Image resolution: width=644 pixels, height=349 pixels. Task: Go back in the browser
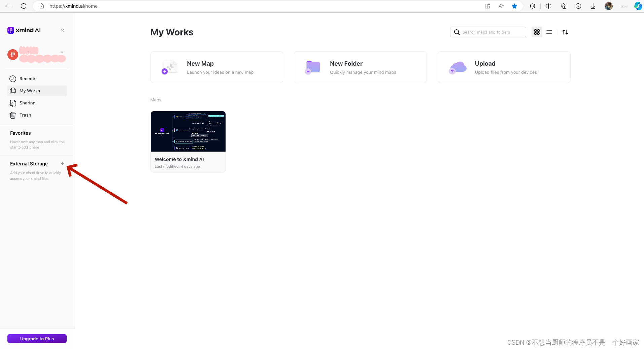coord(9,6)
